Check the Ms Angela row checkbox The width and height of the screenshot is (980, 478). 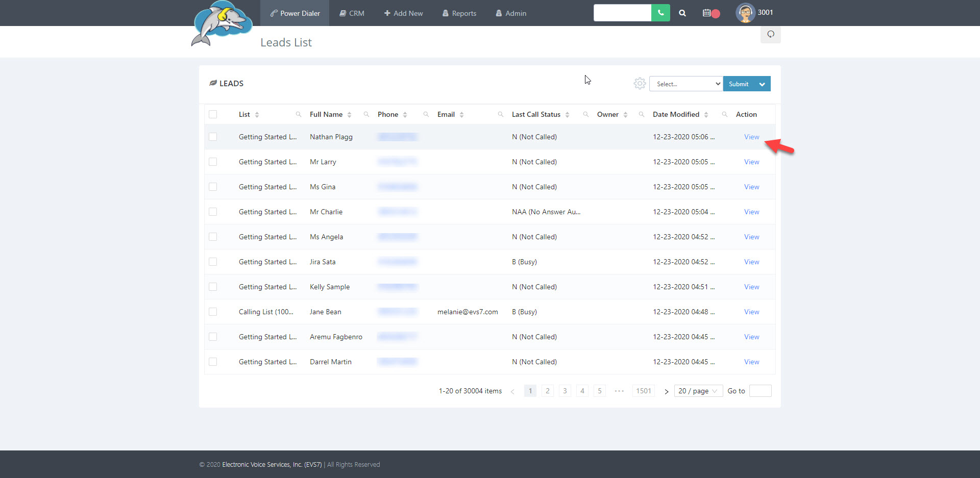[213, 237]
